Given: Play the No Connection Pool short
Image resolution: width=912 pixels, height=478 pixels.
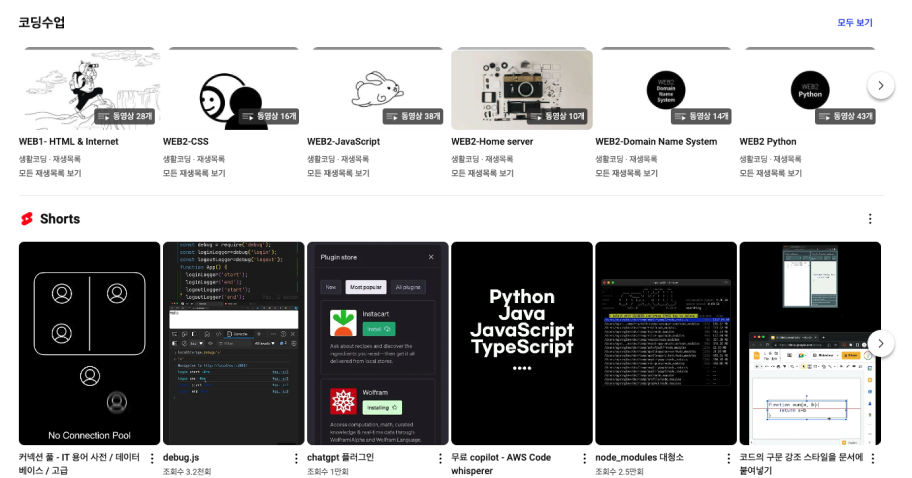Looking at the screenshot, I should pyautogui.click(x=90, y=343).
